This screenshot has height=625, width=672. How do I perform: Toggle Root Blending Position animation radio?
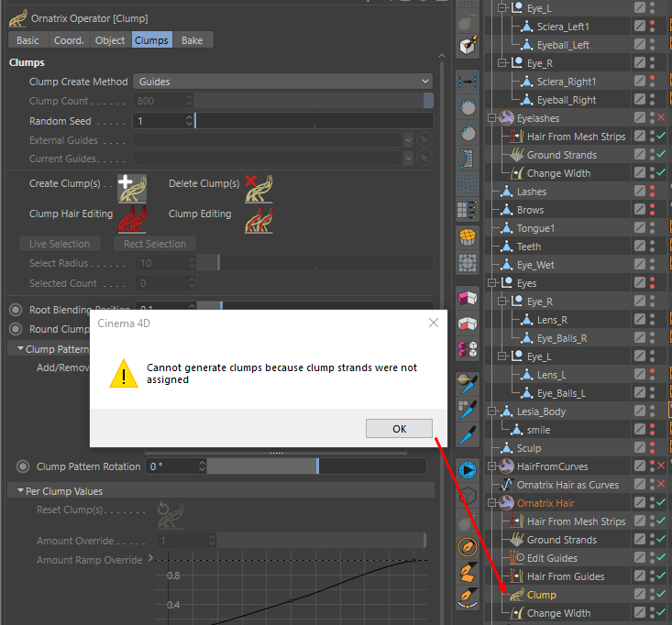[16, 309]
